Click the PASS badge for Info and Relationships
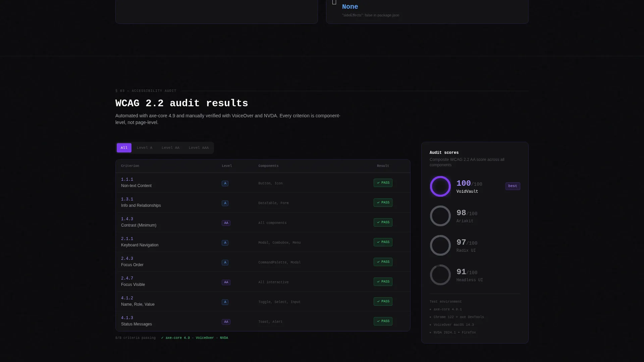The height and width of the screenshot is (362, 644). click(383, 203)
